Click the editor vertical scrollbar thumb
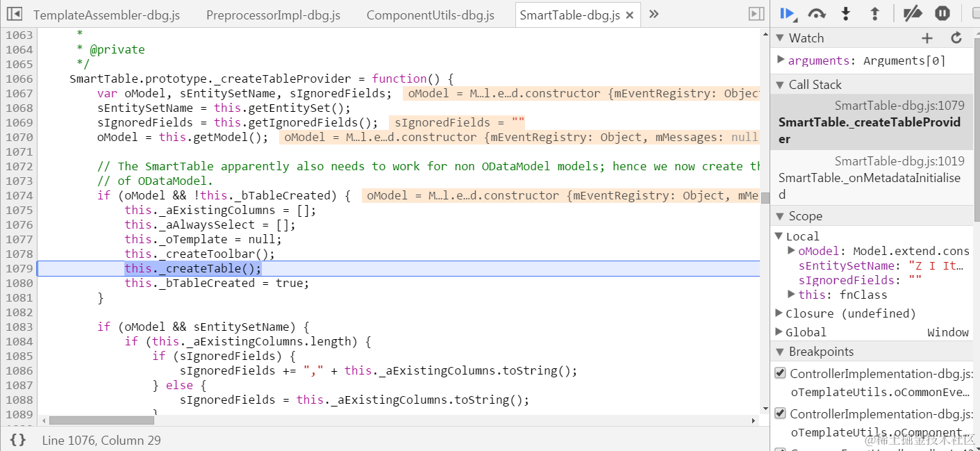 pyautogui.click(x=765, y=198)
